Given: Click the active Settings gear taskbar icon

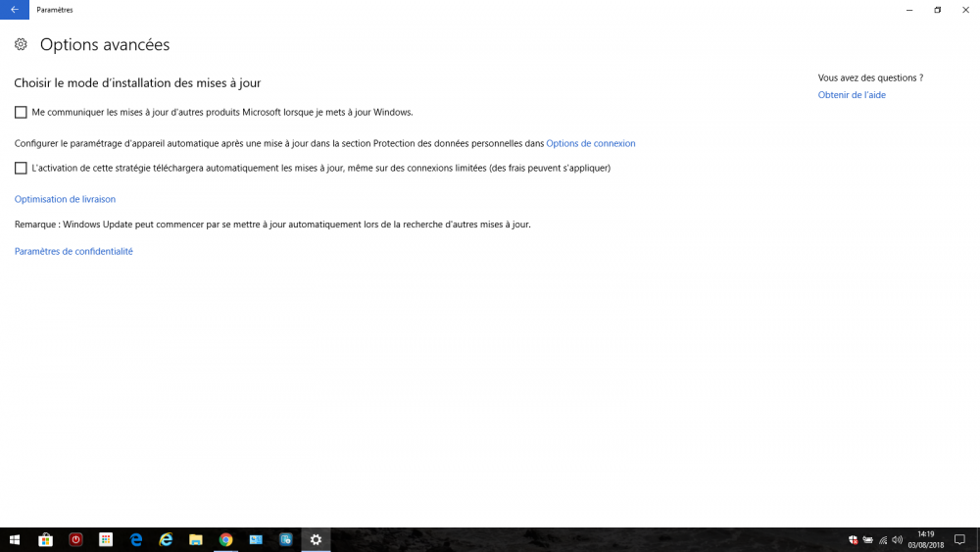Looking at the screenshot, I should 316,539.
